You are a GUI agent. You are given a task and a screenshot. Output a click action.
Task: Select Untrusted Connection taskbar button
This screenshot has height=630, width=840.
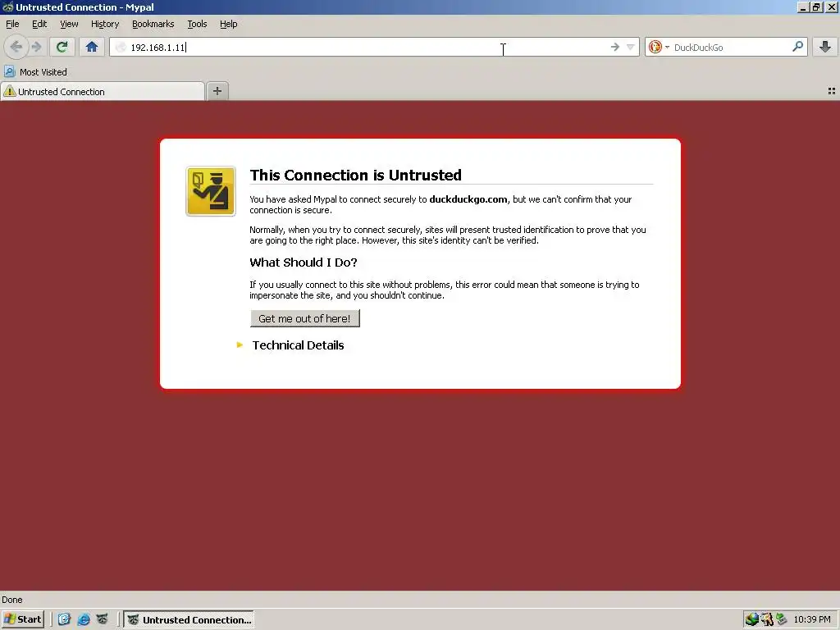189,619
